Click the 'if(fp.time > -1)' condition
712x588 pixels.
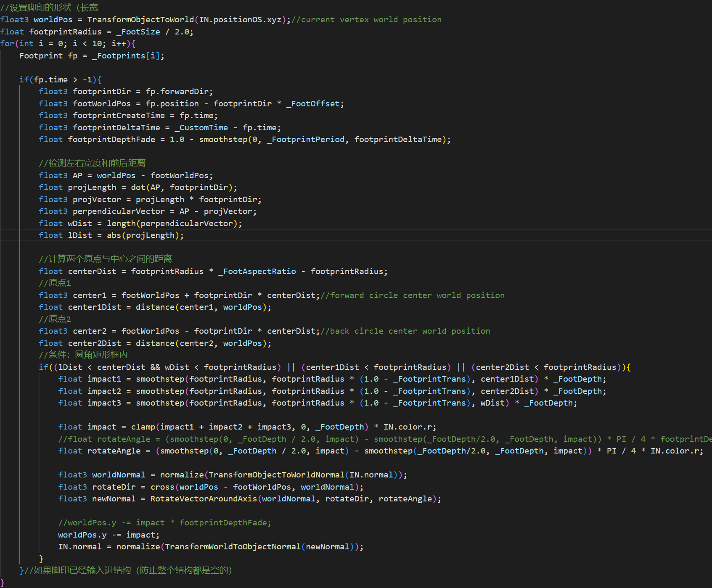58,80
